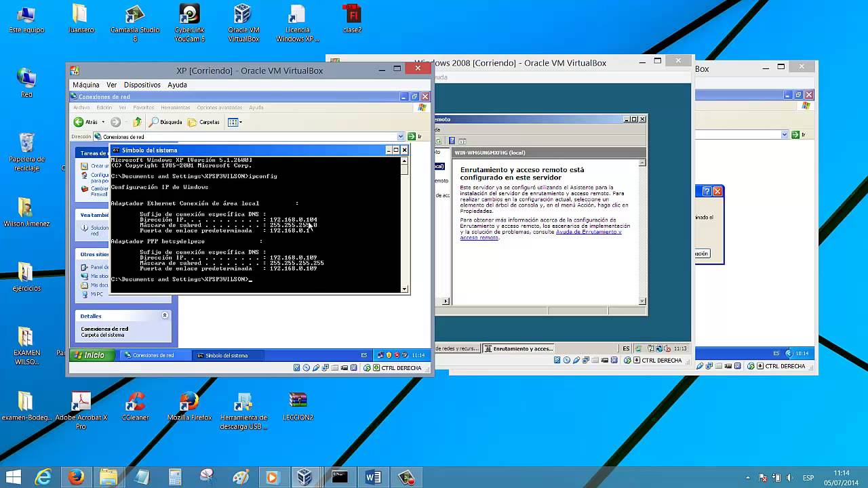
Task: Open Herramientas menu in Conexiones de red
Action: coord(176,108)
